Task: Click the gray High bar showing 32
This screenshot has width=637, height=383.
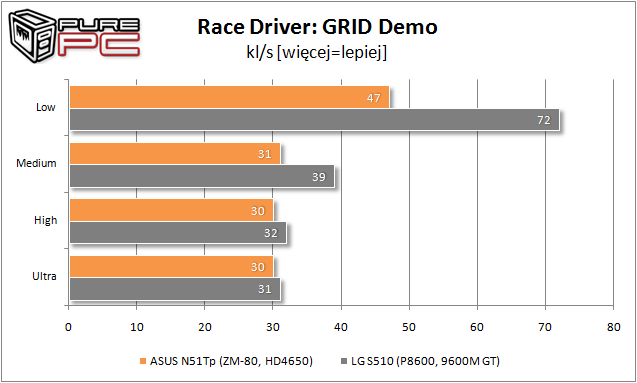Action: coord(178,232)
